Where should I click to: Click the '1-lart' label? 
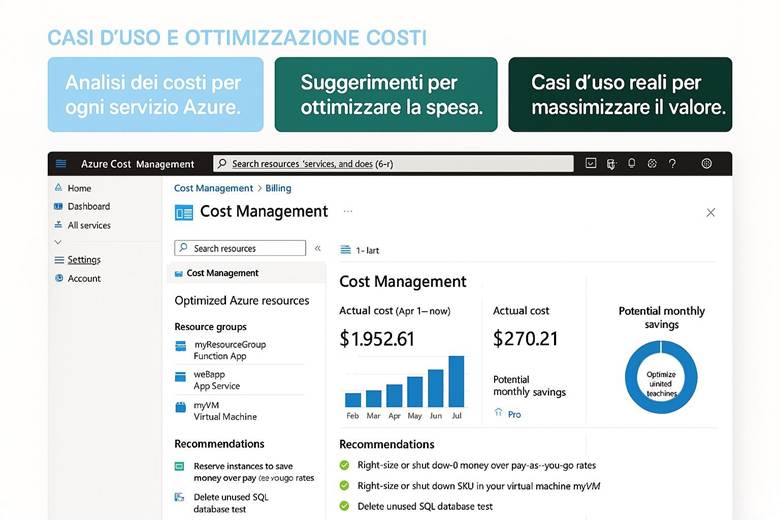tap(367, 250)
